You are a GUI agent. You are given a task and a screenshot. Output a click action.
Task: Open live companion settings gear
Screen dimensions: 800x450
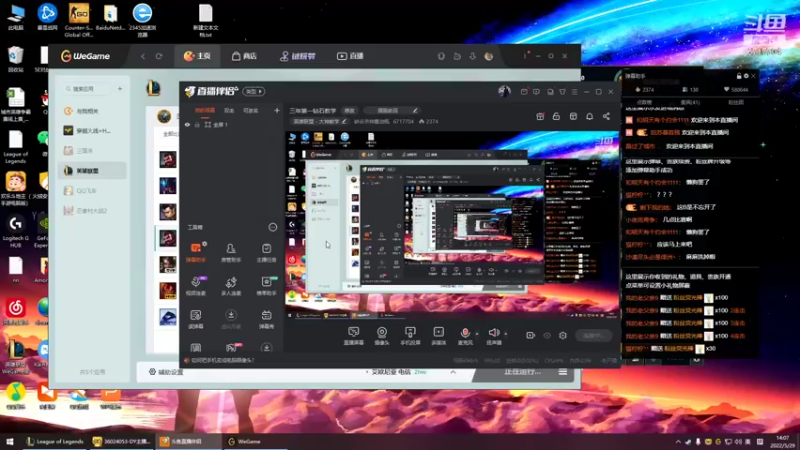(563, 336)
